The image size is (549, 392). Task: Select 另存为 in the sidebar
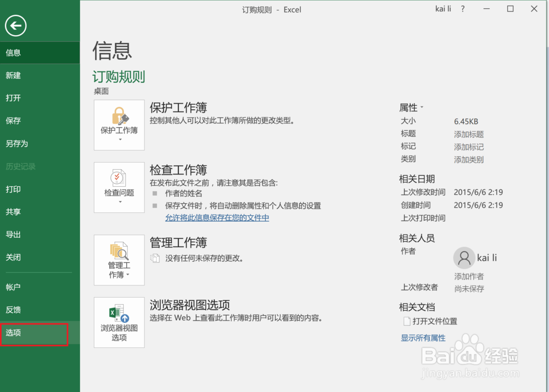coord(40,143)
